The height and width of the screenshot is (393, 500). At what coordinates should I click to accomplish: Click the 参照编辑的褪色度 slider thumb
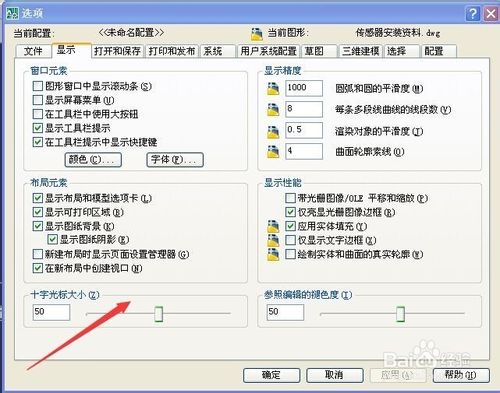(401, 314)
